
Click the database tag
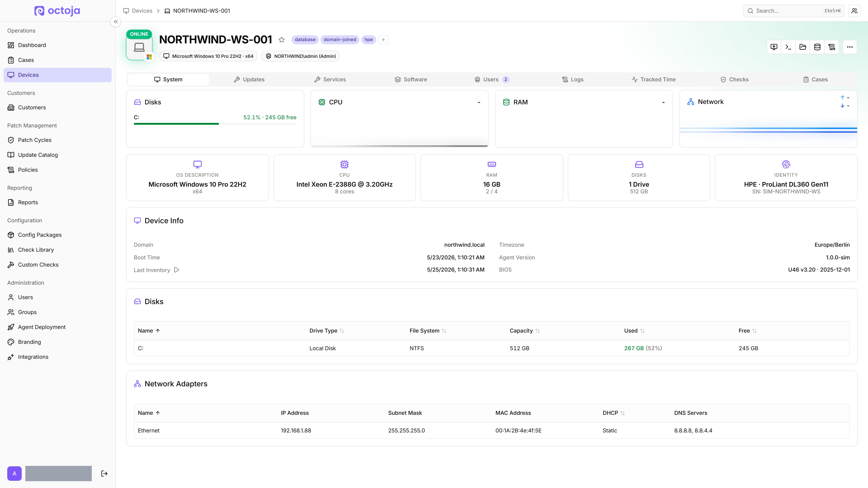[305, 40]
